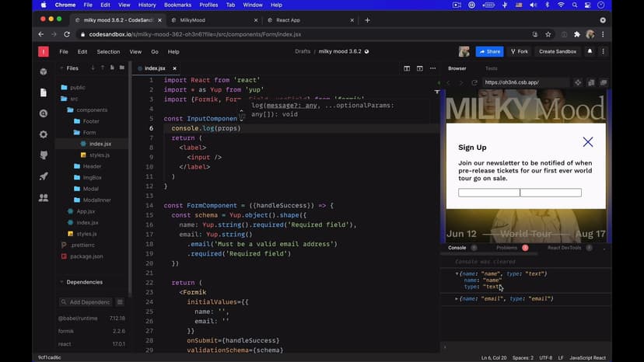Open the Selection menu
Viewport: 644px width, 362px height.
(x=108, y=52)
